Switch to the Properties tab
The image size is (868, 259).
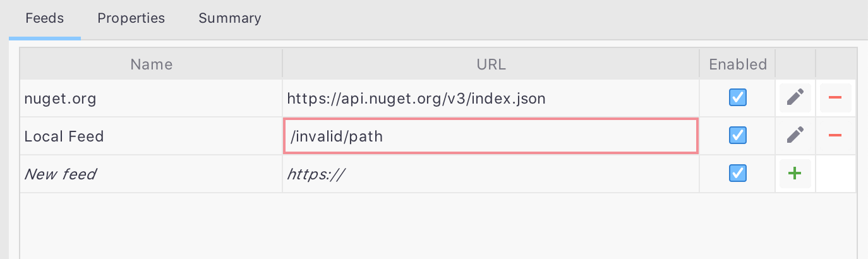coord(131,18)
